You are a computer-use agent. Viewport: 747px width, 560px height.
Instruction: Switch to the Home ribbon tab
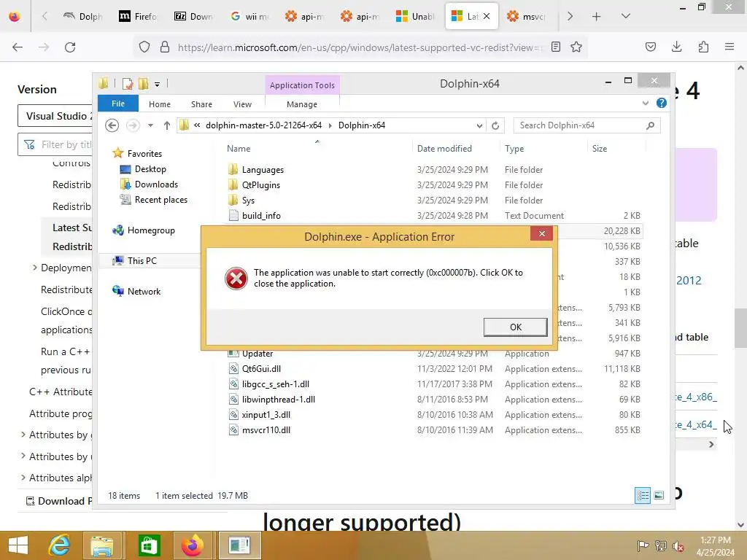pyautogui.click(x=160, y=104)
